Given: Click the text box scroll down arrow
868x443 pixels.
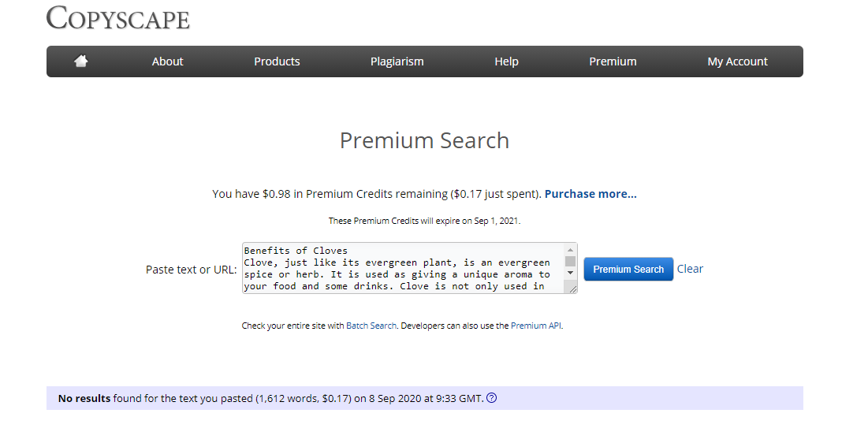Looking at the screenshot, I should 570,273.
